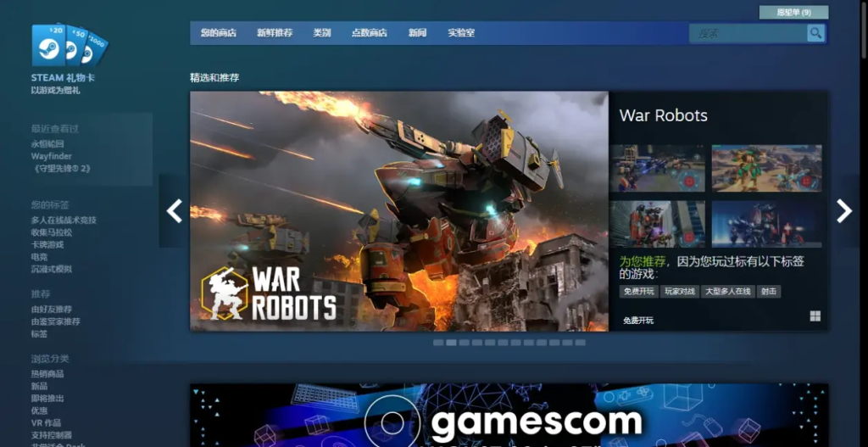View the dark blue robots screenshot thumbnail
This screenshot has width=868, height=447.
coord(766,224)
